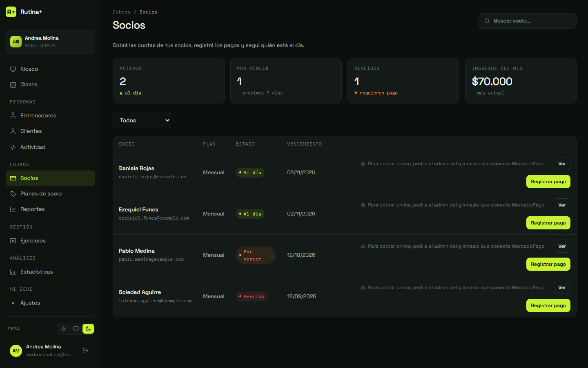This screenshot has height=368, width=588.
Task: Select the Ingresos del mes card
Action: pos(521,81)
